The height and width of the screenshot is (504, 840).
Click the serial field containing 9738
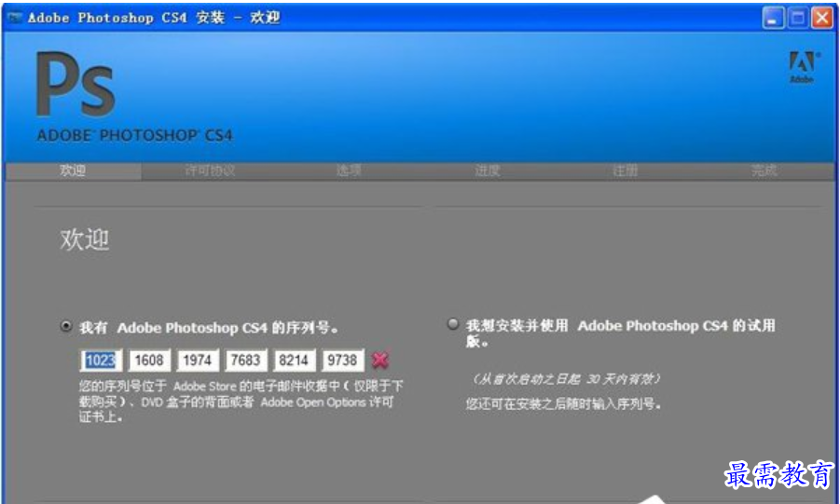coord(343,361)
